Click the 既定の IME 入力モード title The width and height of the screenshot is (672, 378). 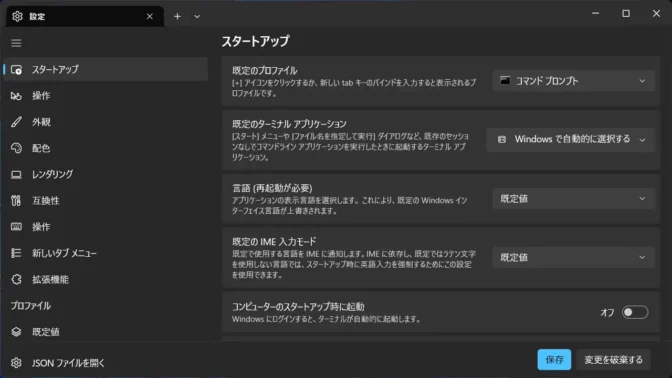coord(274,242)
